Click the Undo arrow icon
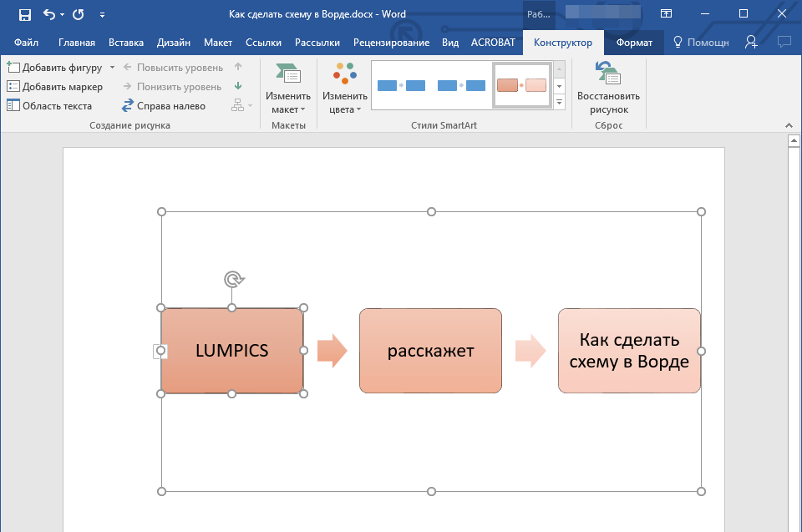The image size is (802, 532). (49, 14)
